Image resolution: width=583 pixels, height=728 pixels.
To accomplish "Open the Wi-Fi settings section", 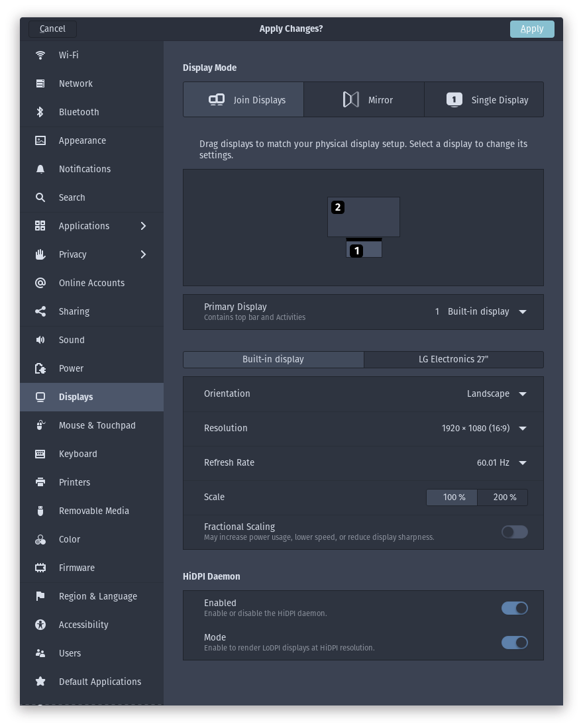I will click(x=40, y=55).
